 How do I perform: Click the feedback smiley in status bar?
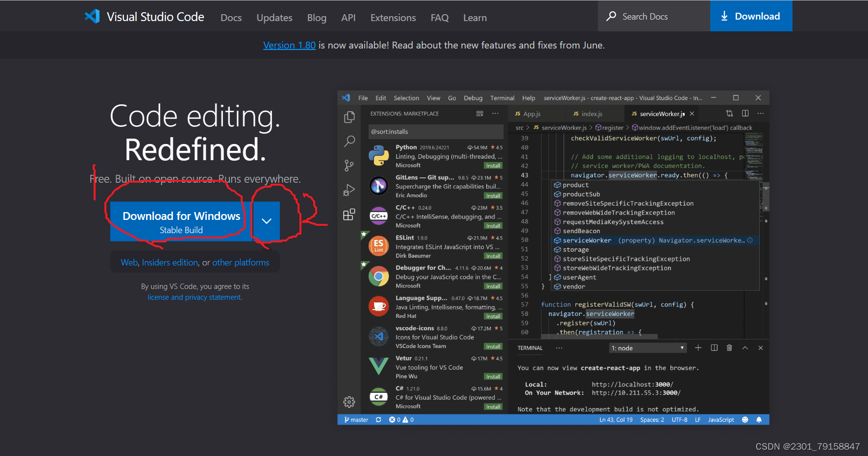pyautogui.click(x=745, y=420)
